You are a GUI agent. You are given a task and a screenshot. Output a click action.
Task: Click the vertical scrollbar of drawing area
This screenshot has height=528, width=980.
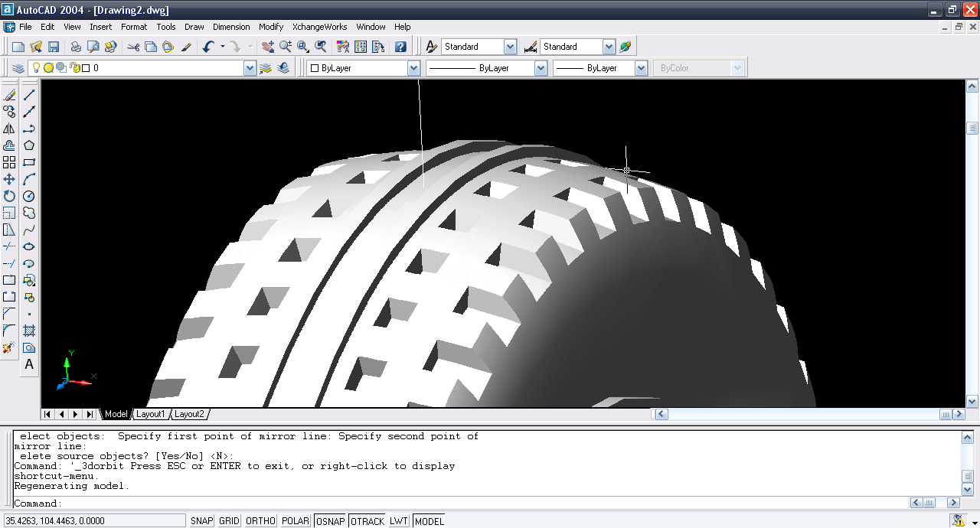click(x=972, y=245)
